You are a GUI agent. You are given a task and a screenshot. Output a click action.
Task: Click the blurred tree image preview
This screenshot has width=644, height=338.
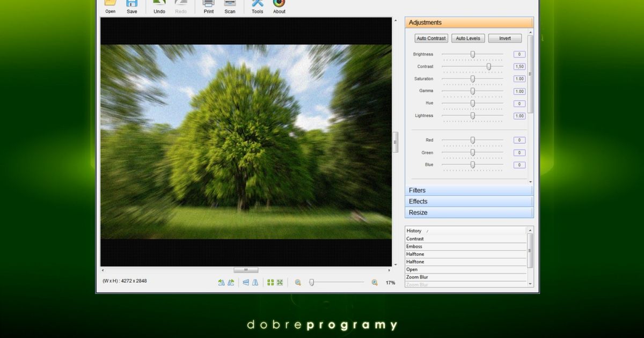(246, 142)
